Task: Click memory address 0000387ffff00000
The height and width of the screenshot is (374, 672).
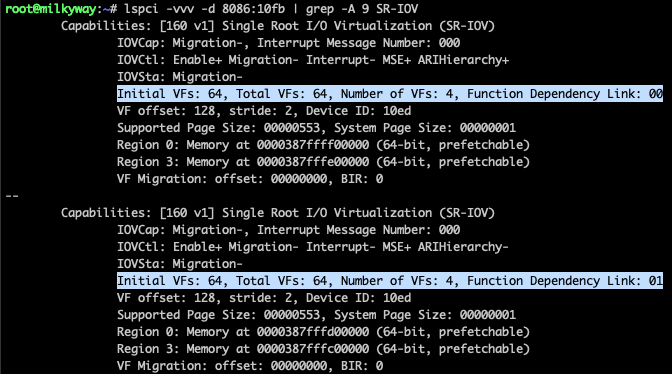Action: [x=313, y=145]
